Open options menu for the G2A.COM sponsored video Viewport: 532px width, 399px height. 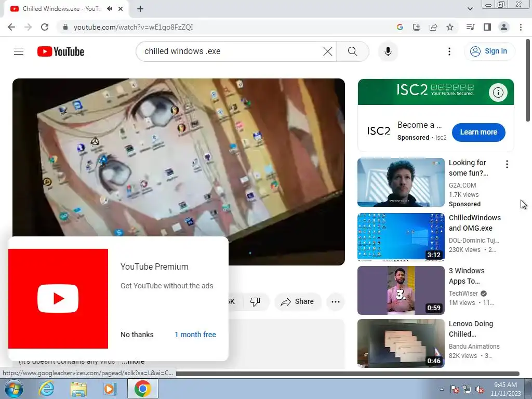click(x=507, y=165)
